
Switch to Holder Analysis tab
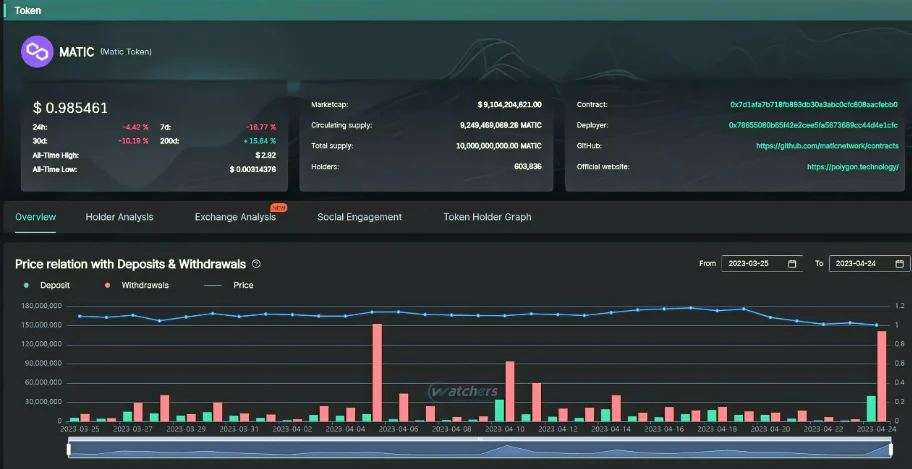[x=119, y=217]
